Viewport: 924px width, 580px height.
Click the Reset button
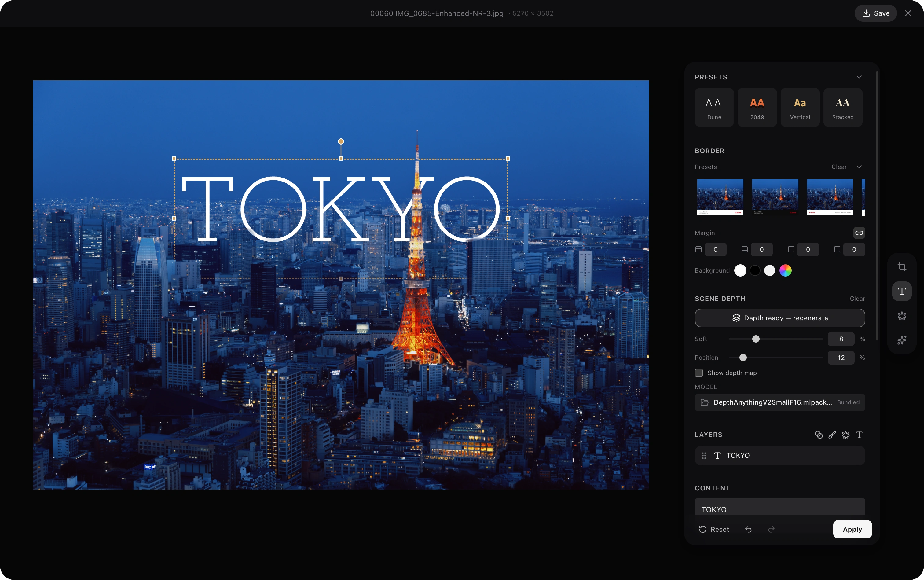pos(714,529)
